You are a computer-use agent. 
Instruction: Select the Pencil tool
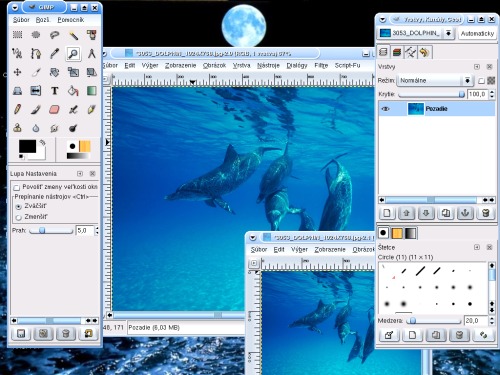(17, 109)
